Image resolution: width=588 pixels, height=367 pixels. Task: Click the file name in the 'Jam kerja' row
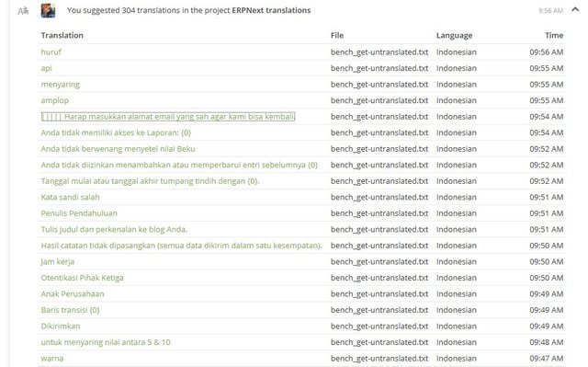tap(379, 262)
